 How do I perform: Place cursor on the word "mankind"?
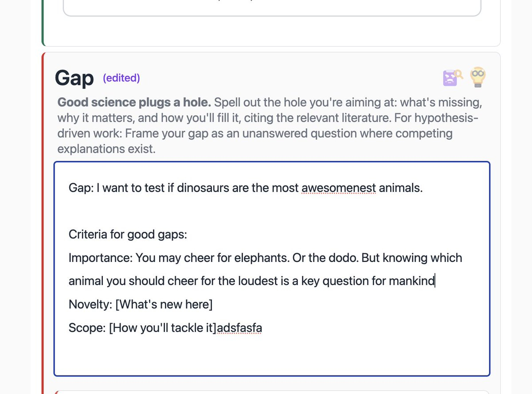point(411,281)
